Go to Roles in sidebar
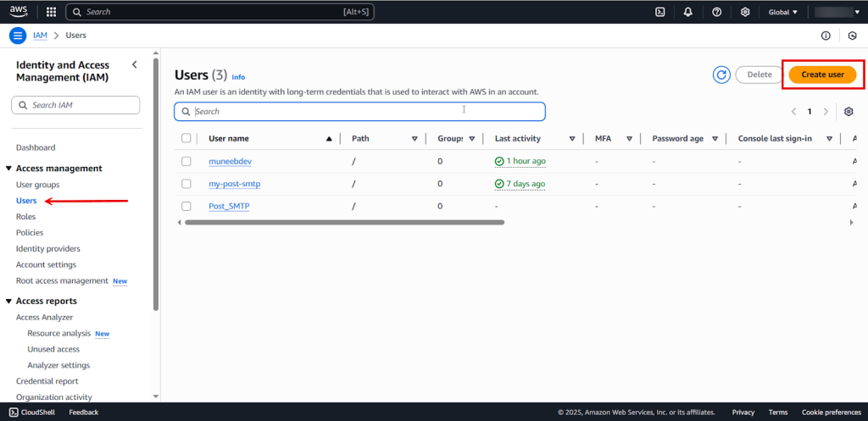868x421 pixels. (x=25, y=217)
